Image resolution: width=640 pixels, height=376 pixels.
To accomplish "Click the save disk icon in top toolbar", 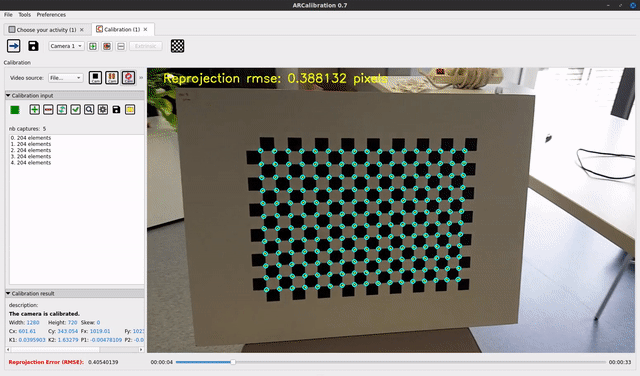I will [x=33, y=46].
